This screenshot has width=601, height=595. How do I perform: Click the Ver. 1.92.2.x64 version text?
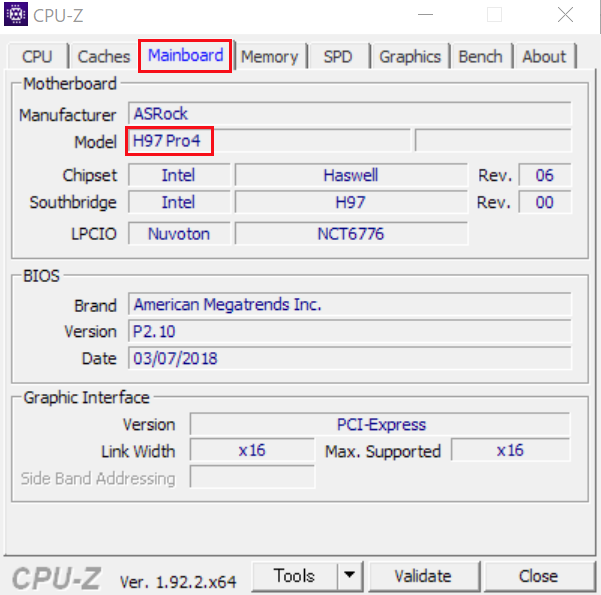click(x=178, y=582)
